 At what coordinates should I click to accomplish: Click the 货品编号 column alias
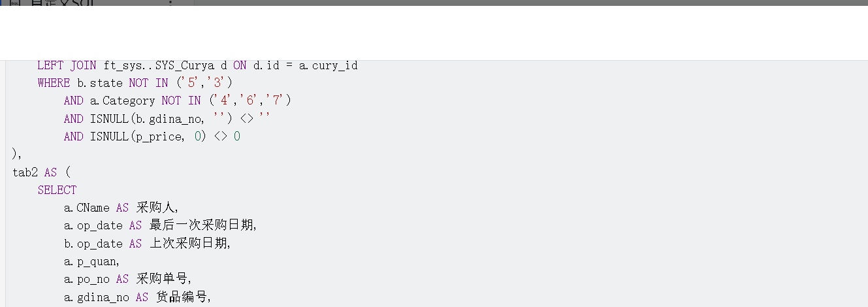(182, 297)
